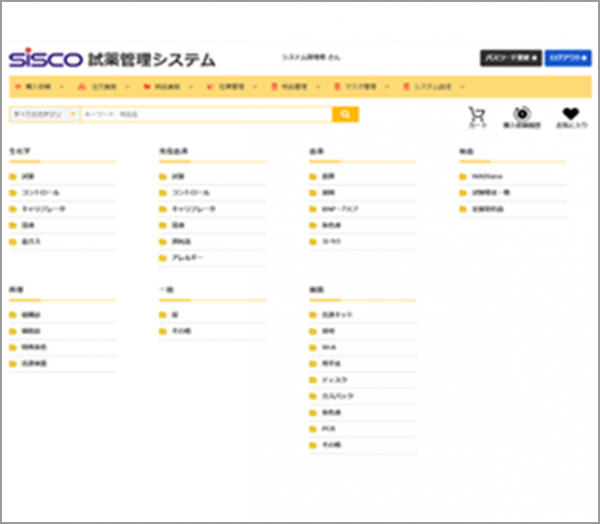The width and height of the screenshot is (600, 524).
Task: Open キャリブレーター under the 免疫血清 category
Action: [x=193, y=209]
